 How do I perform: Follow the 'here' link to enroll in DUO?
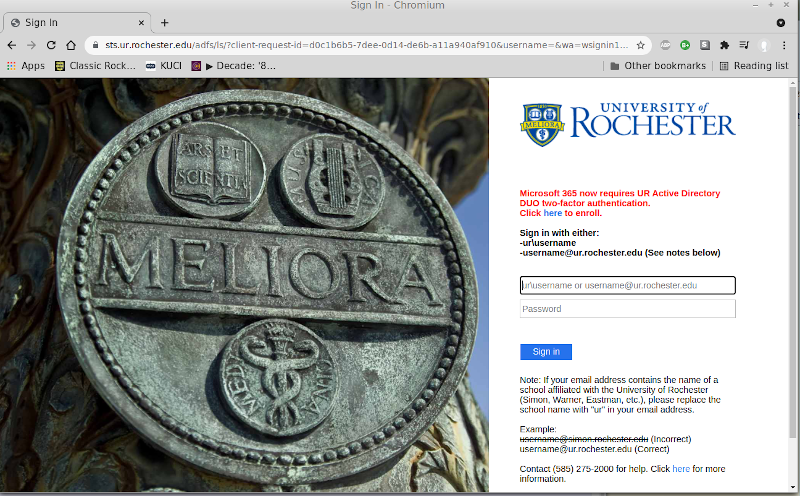(x=552, y=213)
